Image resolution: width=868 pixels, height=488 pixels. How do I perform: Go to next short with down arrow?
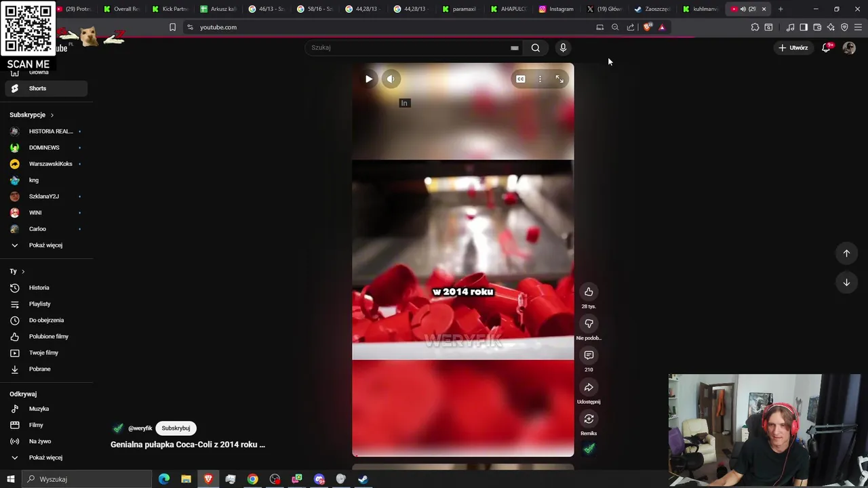[846, 282]
